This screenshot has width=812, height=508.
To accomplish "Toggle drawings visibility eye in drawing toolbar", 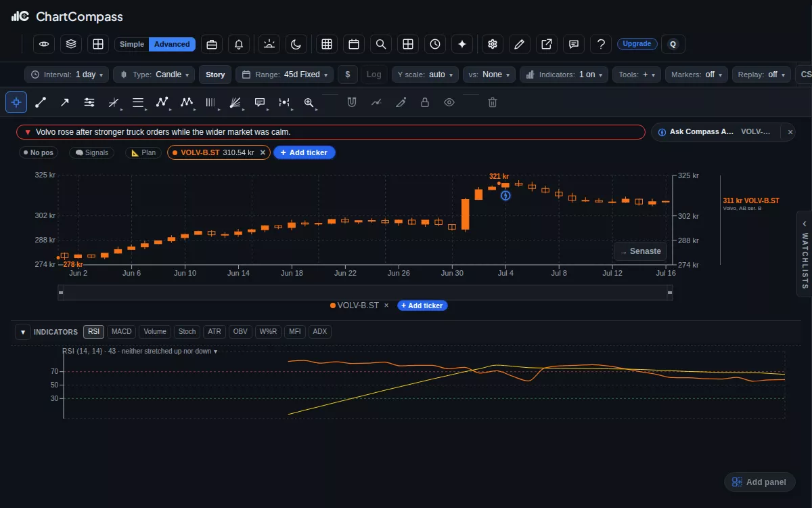I will click(449, 102).
